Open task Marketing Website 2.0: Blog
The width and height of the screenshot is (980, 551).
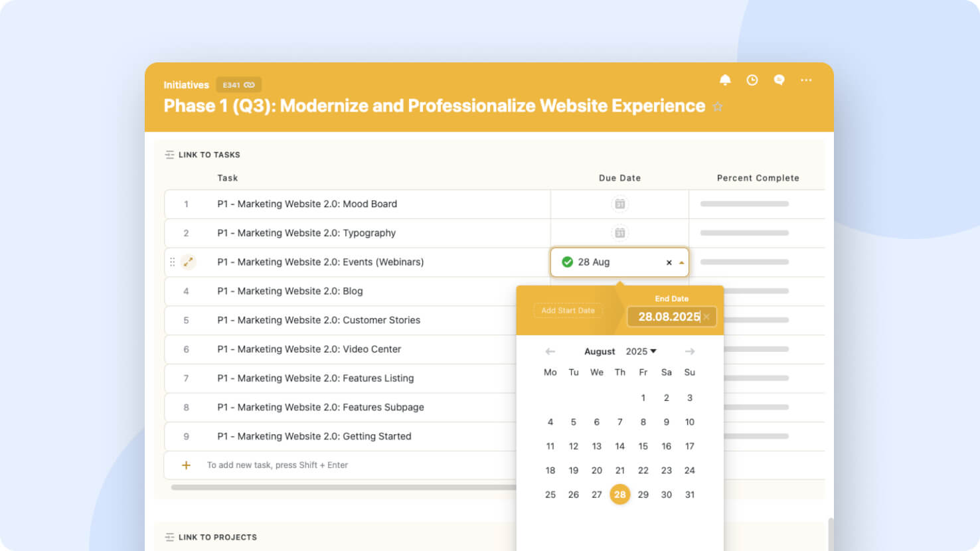[289, 291]
